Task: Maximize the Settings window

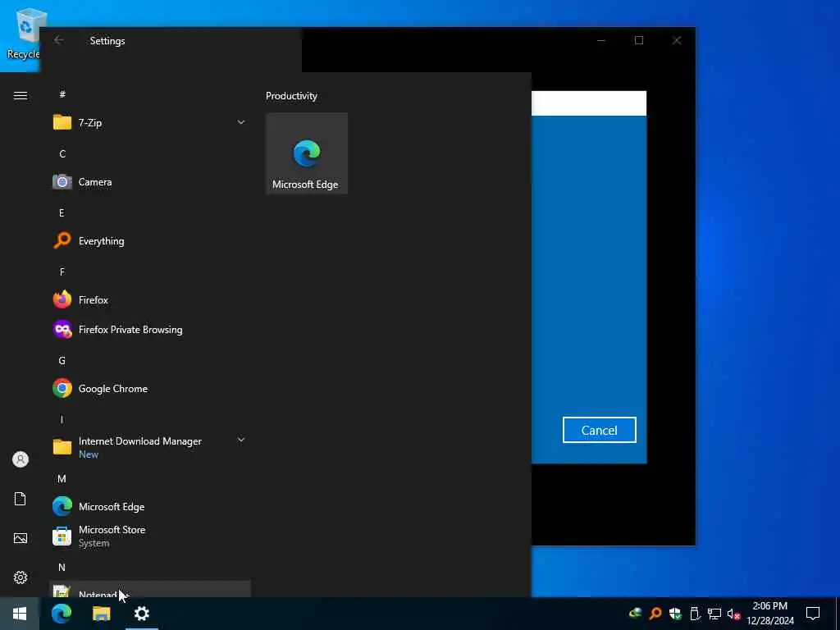Action: [x=638, y=40]
